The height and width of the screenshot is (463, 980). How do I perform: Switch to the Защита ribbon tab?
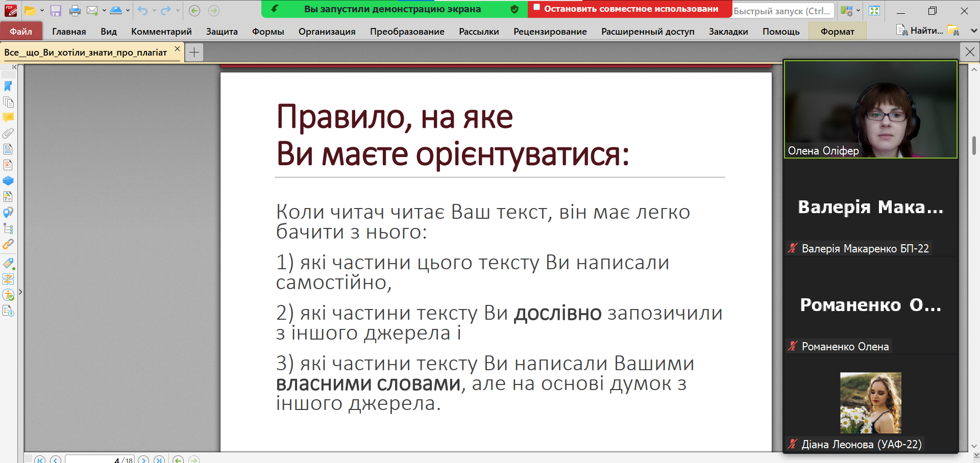click(x=222, y=32)
